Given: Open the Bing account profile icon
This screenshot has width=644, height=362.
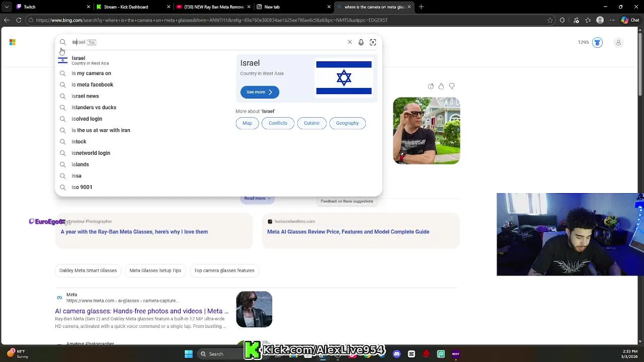Looking at the screenshot, I should tap(618, 42).
